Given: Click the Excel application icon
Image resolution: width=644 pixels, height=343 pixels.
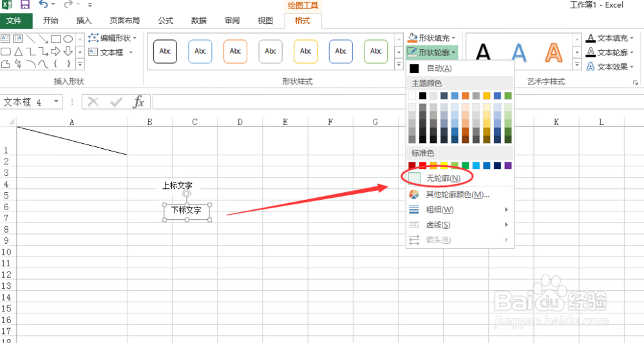Looking at the screenshot, I should (7, 5).
